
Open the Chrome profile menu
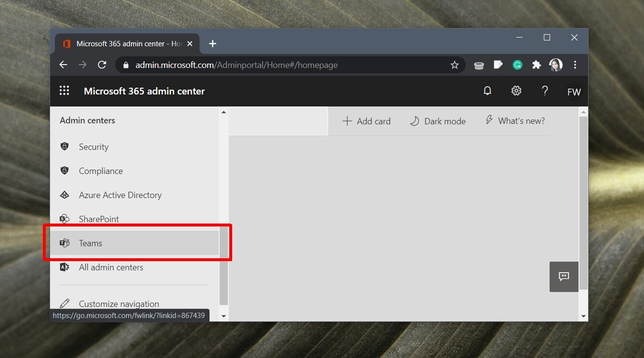click(556, 65)
